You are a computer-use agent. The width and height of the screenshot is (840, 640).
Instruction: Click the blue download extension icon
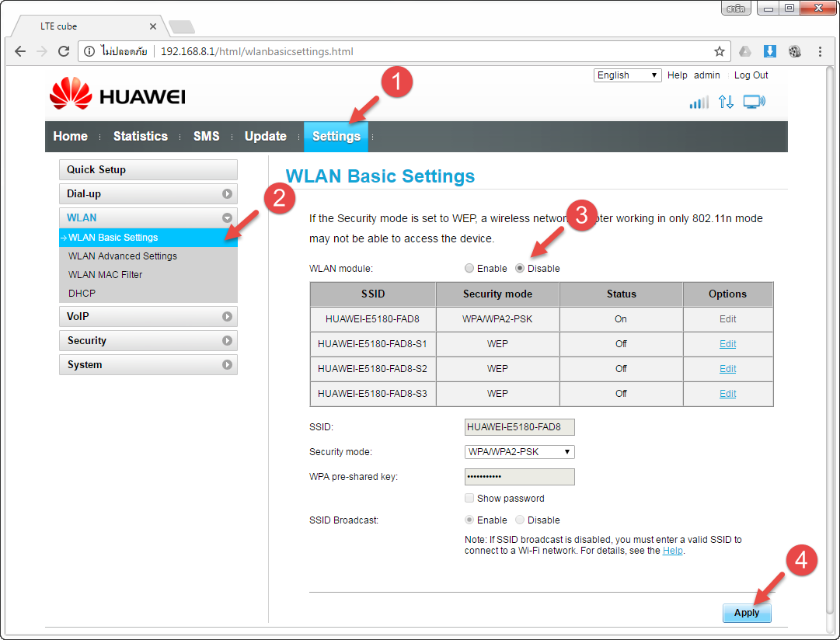point(770,51)
